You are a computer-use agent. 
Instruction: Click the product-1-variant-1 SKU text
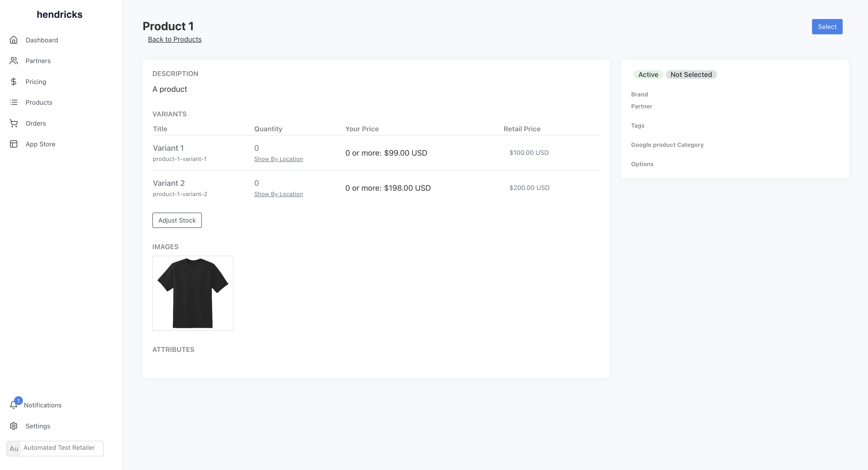tap(180, 159)
